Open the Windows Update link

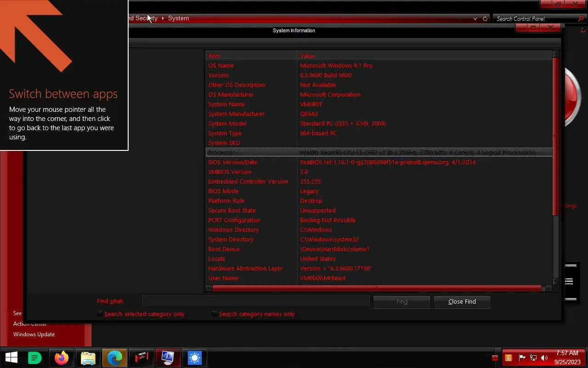pyautogui.click(x=34, y=334)
